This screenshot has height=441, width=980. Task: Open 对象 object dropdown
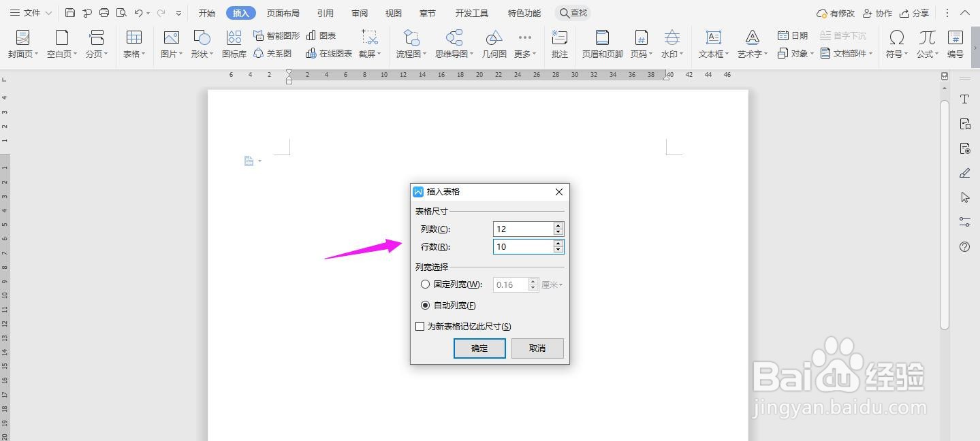point(795,53)
